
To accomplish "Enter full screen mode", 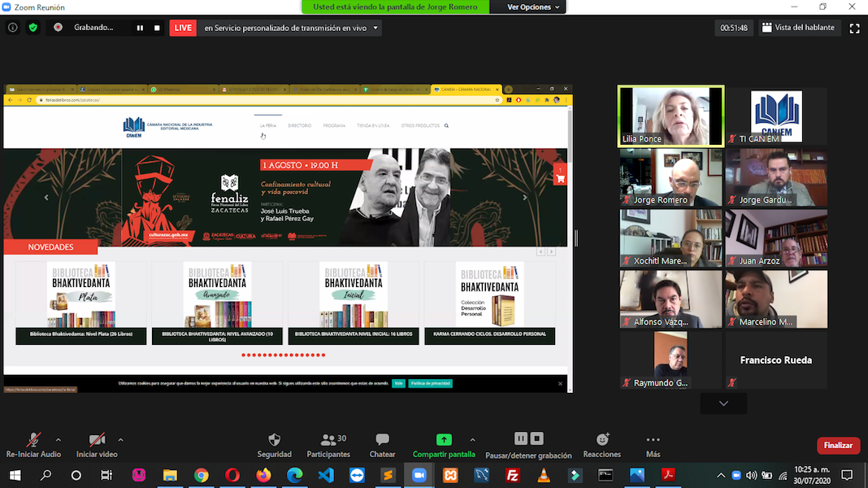I will 854,28.
